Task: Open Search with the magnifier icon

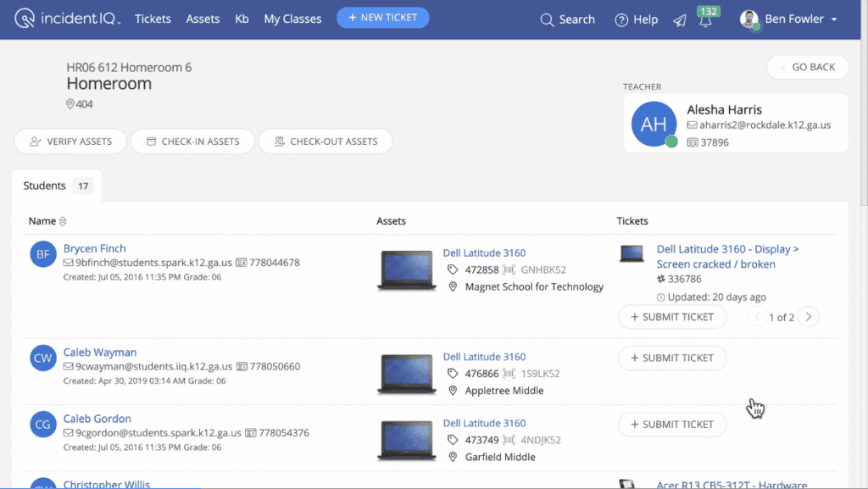Action: point(548,19)
